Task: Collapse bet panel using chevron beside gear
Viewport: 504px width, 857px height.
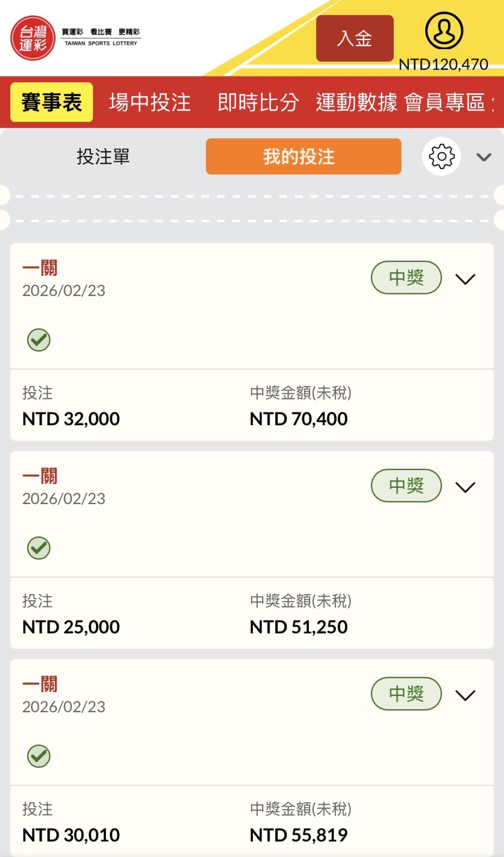Action: (484, 157)
